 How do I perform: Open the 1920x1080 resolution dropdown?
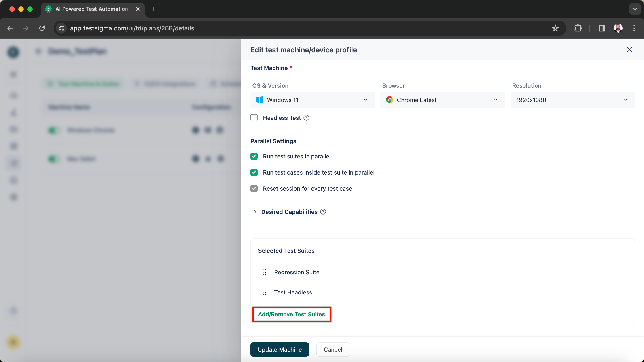(572, 100)
